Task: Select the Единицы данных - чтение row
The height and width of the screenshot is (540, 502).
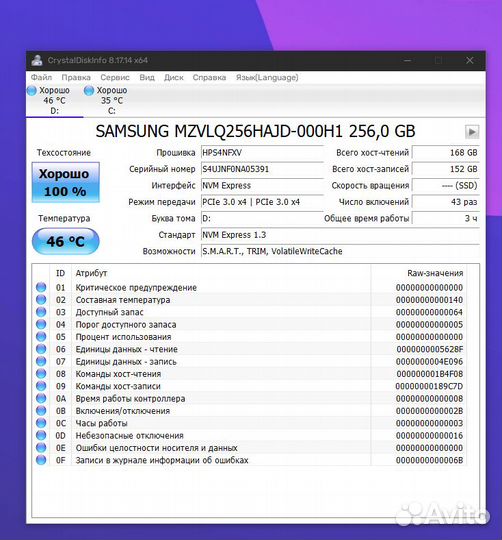Action: [249, 349]
